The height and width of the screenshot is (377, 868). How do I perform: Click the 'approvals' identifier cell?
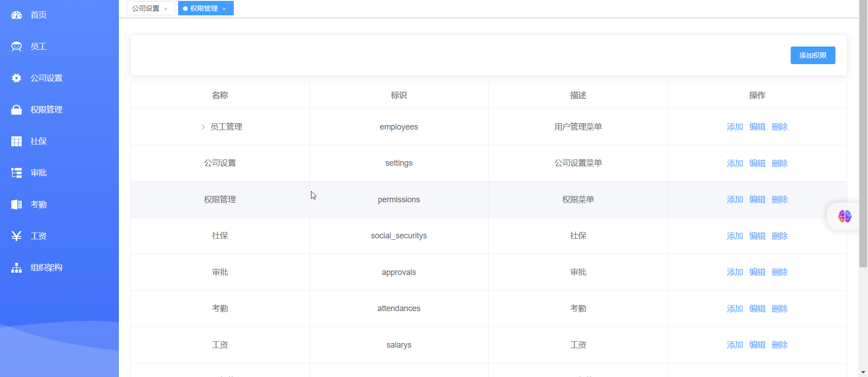click(399, 272)
